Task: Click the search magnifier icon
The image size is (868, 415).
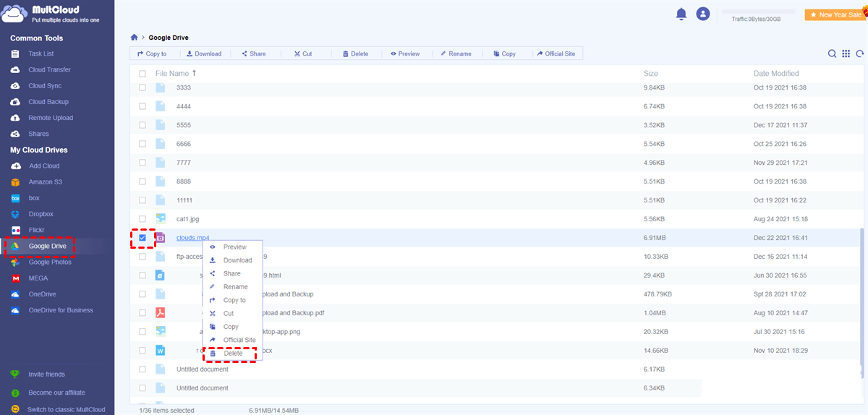Action: pos(833,54)
